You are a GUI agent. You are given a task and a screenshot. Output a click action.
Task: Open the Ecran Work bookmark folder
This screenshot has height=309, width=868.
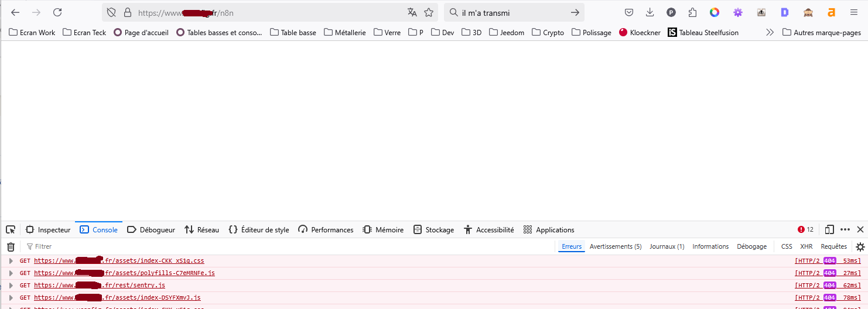pyautogui.click(x=32, y=33)
